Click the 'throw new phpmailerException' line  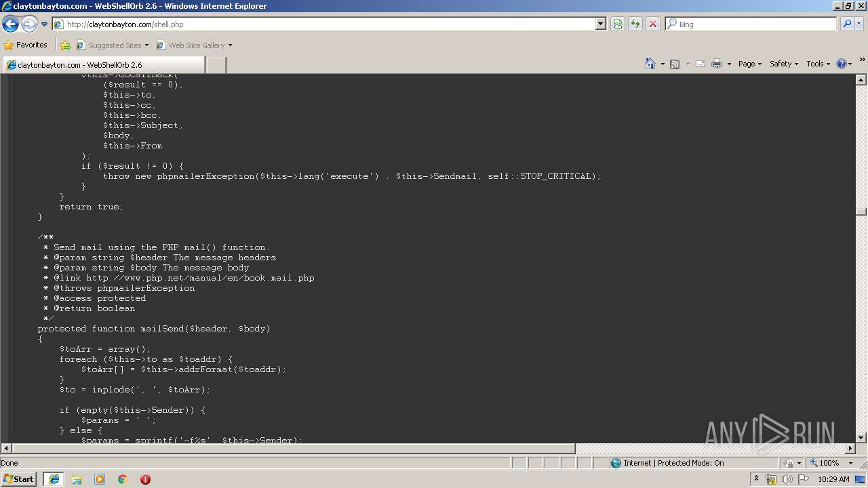pyautogui.click(x=352, y=176)
